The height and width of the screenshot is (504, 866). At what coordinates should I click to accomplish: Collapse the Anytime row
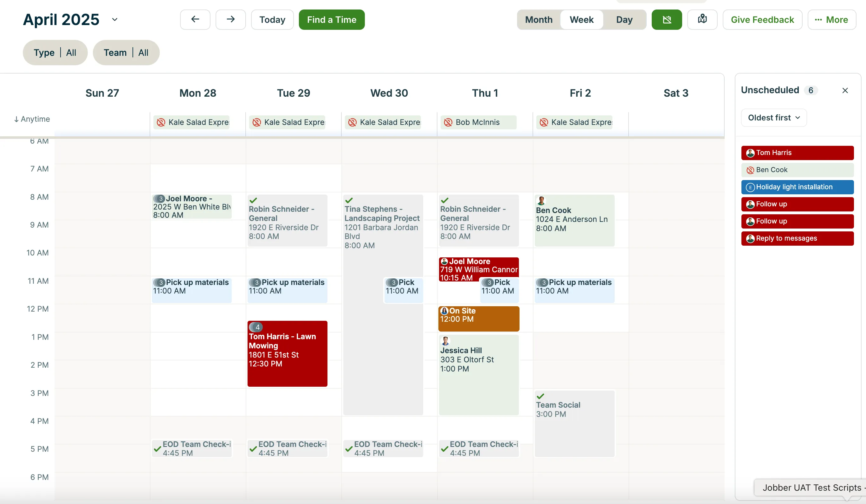point(32,119)
